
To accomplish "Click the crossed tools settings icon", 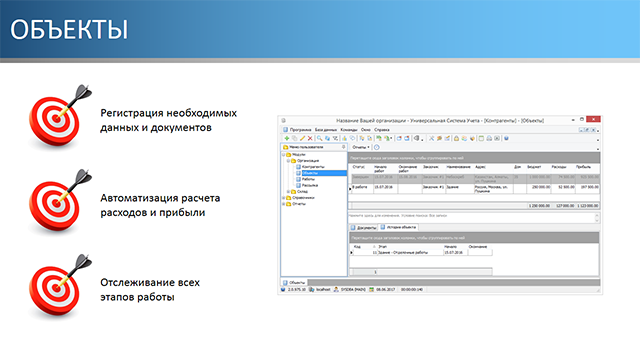I will 431,138.
